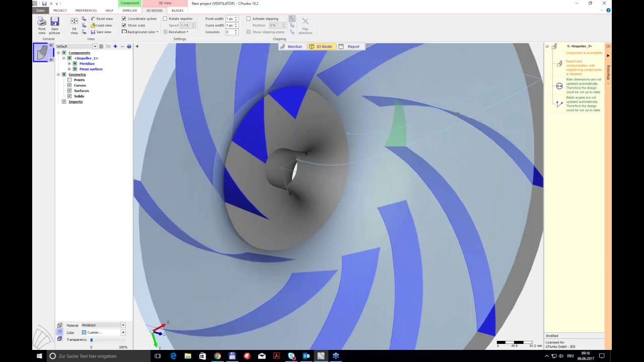Click the blade angles warning icon
This screenshot has width=644, height=362.
pyautogui.click(x=559, y=104)
